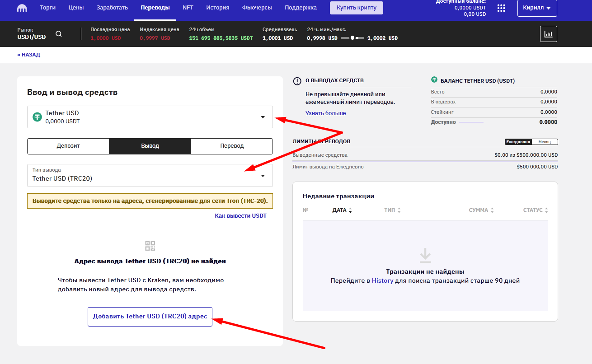Open the apps grid menu icon
592x364 pixels.
[501, 8]
